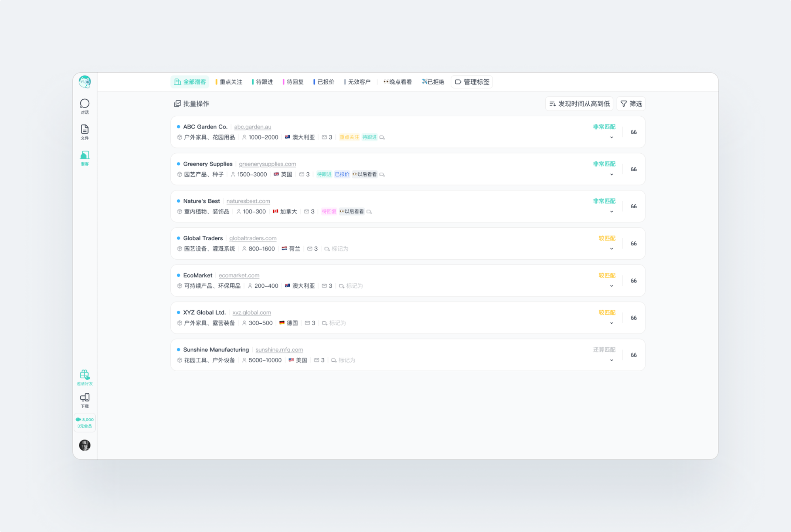Open the globaltraders.com link
Image resolution: width=791 pixels, height=532 pixels.
(x=253, y=238)
